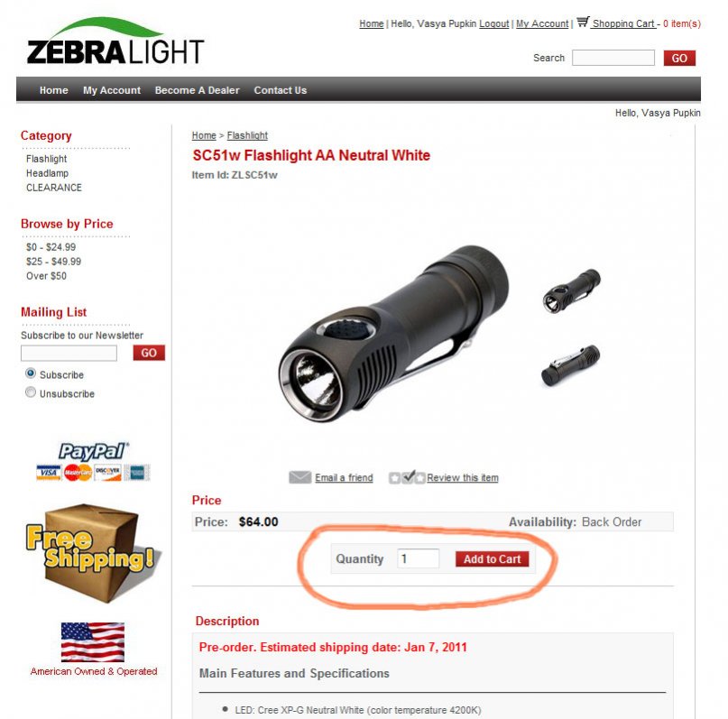
Task: Browse the Over $50 price range
Action: (x=46, y=276)
